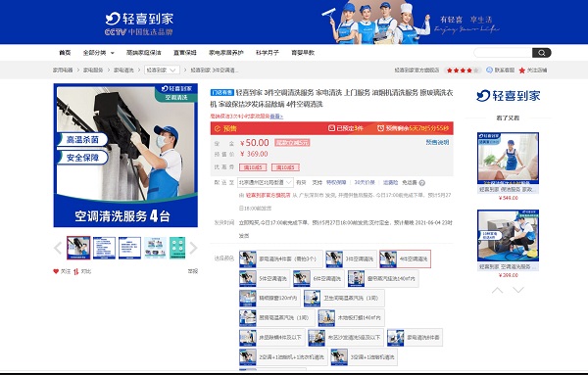This screenshot has width=588, height=375.
Task: Select the 3件空调清洗 option
Action: 351,258
